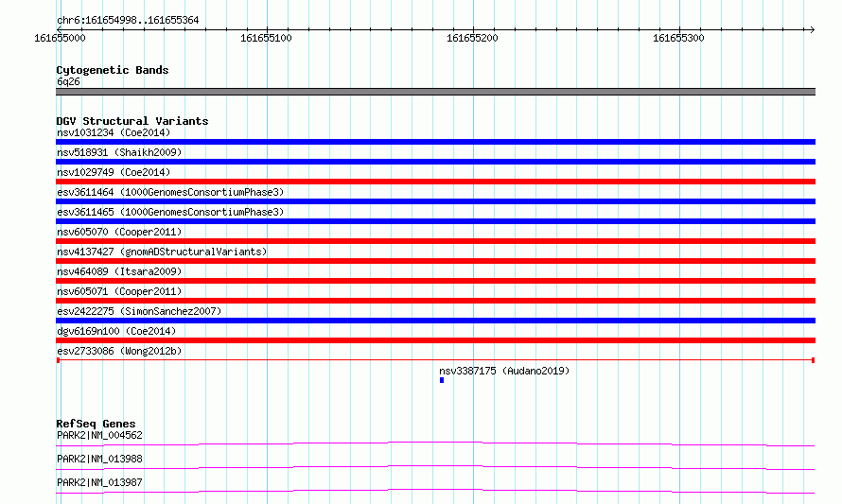Click ruler position 161655200
842x504 pixels.
pos(472,38)
